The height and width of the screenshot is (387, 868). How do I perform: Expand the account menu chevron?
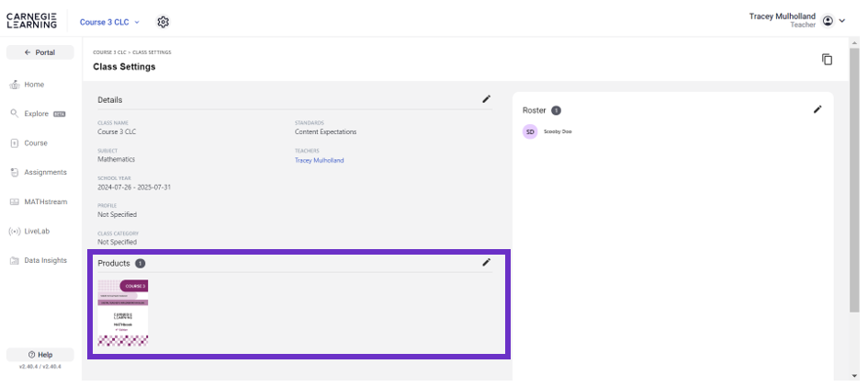point(842,21)
